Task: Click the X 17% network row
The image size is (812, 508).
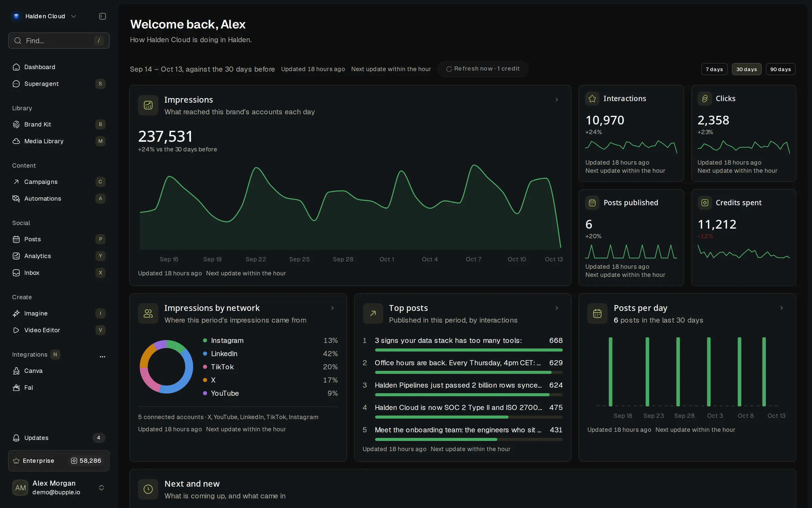Action: 270,380
